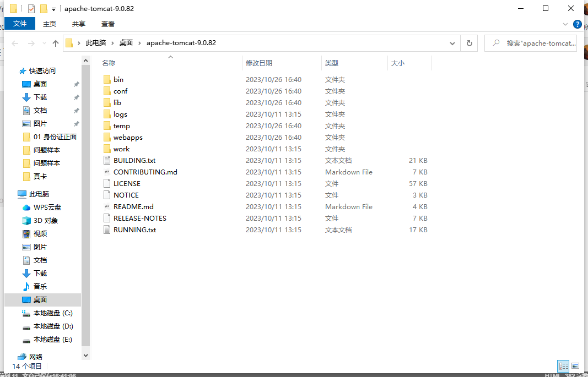Screen dimensions: 588x377
Task: Click the LICENSE file icon
Action: 107,183
